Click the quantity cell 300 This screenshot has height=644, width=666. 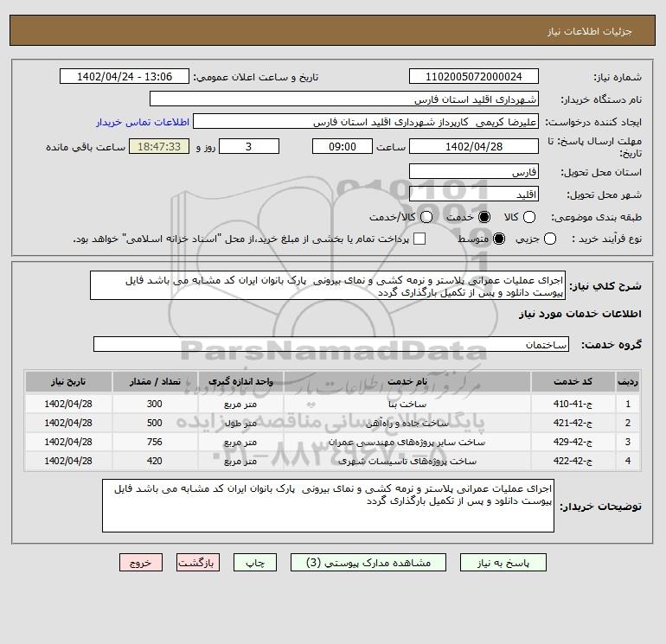coord(155,404)
